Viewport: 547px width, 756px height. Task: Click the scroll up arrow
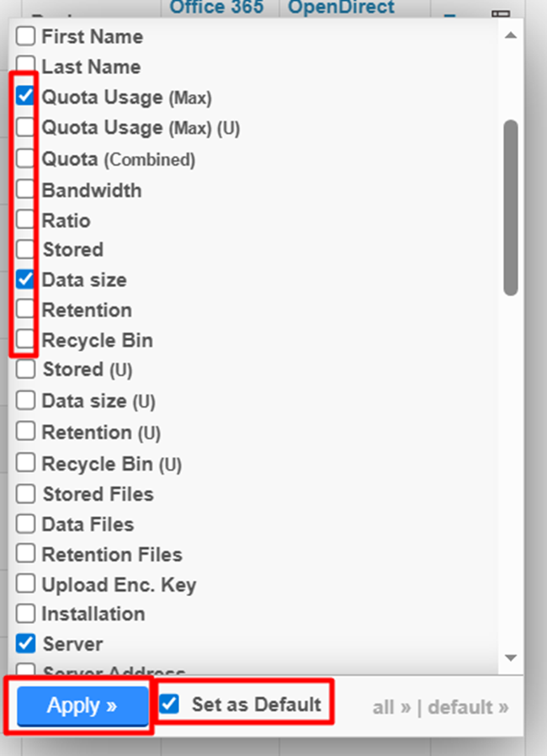click(x=510, y=35)
